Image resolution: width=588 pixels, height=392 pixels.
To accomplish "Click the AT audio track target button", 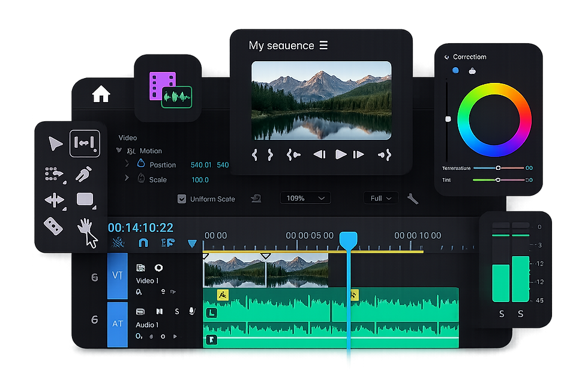I will [118, 324].
